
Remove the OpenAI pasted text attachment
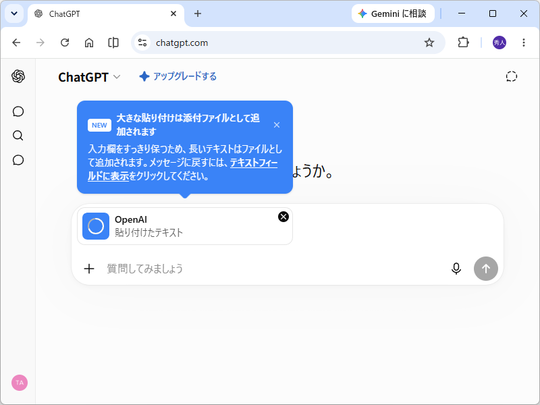pos(283,217)
